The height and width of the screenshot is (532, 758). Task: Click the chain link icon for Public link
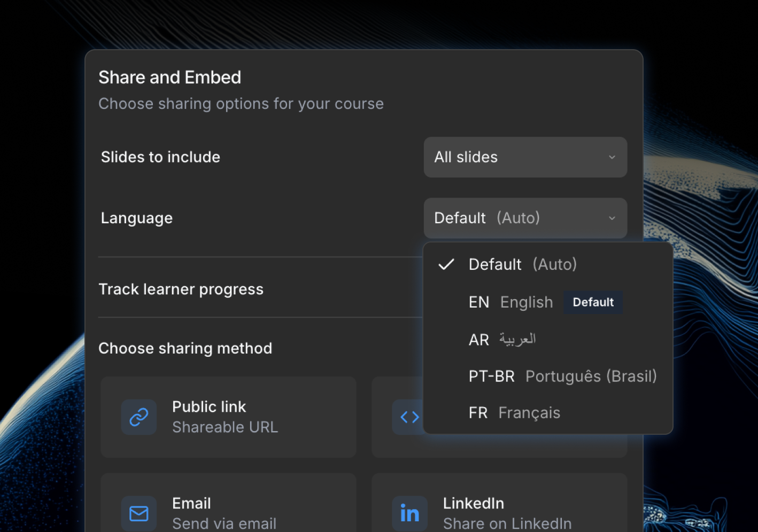(139, 417)
